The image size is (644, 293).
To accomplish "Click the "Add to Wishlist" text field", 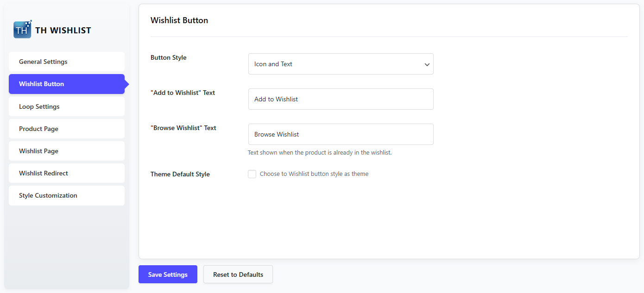I will (x=341, y=99).
